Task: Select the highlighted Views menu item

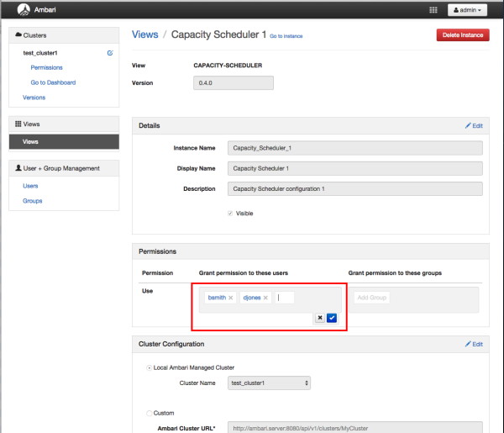Action: coord(64,141)
